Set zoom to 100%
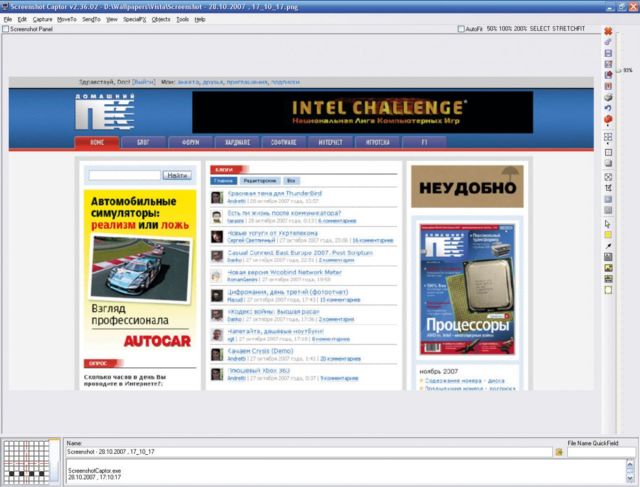 click(x=505, y=29)
